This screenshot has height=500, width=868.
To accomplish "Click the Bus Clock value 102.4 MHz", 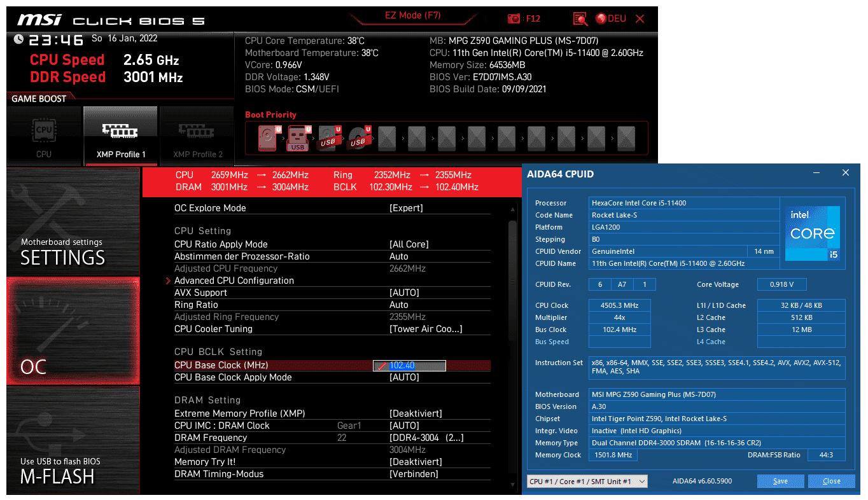I will point(620,330).
